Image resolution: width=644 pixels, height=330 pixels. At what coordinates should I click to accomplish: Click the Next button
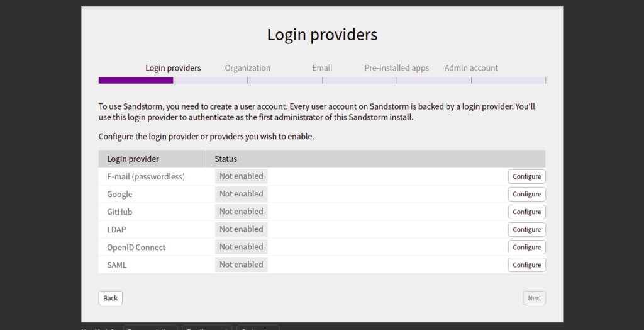coord(535,299)
